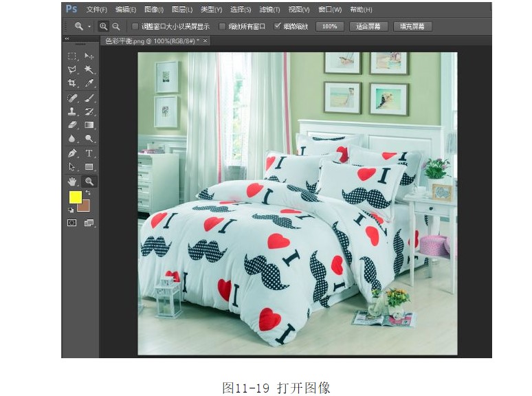Select the Magic Wand tool

89,69
